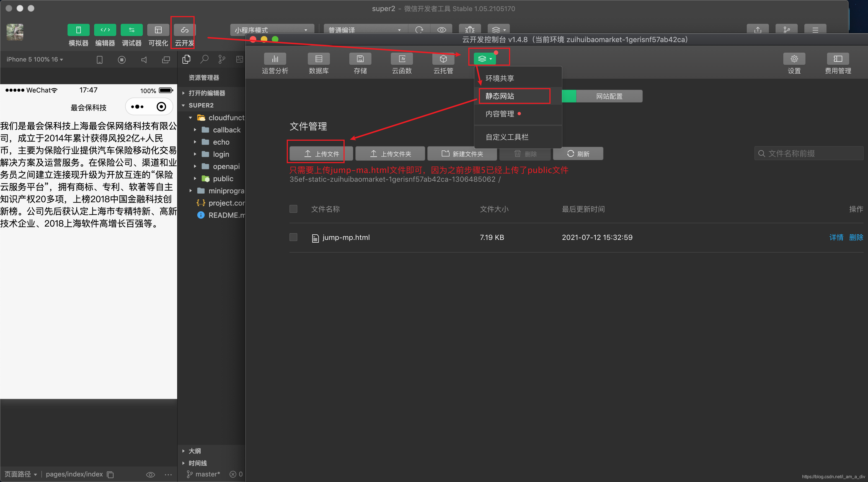Screen dimensions: 868x482
Task: Expand the 大纲 outline section
Action: click(x=212, y=451)
